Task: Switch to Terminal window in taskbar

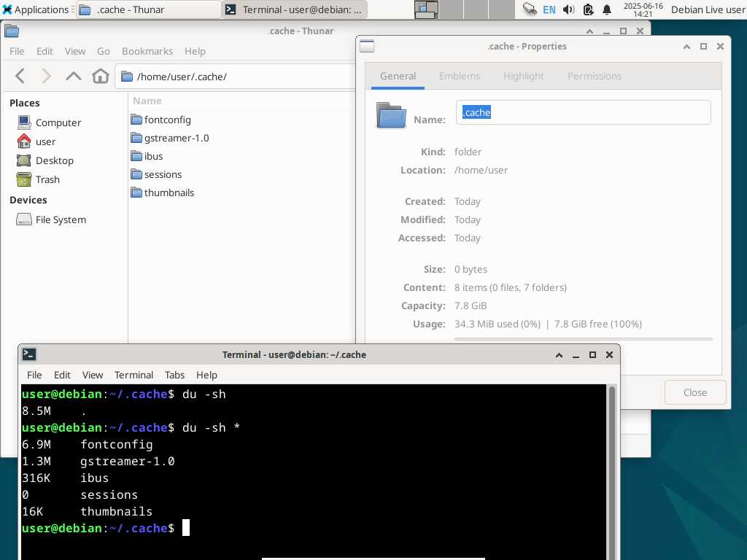Action: [x=295, y=9]
